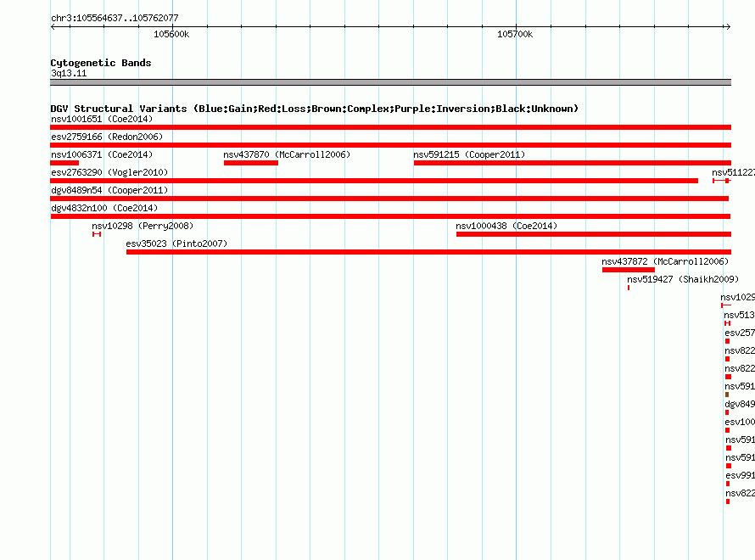Viewport: 755px width, 560px height.
Task: Open the esv2759166 (Redon2006) variant label
Action: pyautogui.click(x=107, y=137)
